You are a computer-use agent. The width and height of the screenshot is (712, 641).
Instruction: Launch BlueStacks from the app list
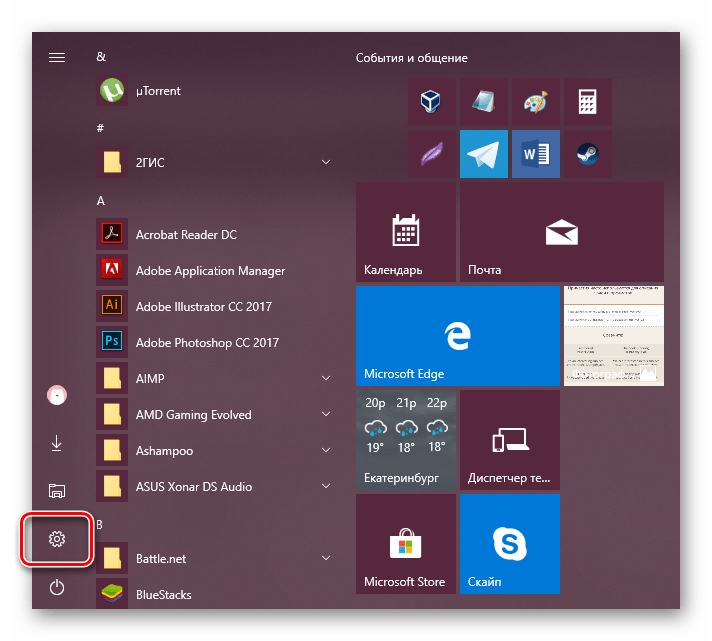point(213,594)
